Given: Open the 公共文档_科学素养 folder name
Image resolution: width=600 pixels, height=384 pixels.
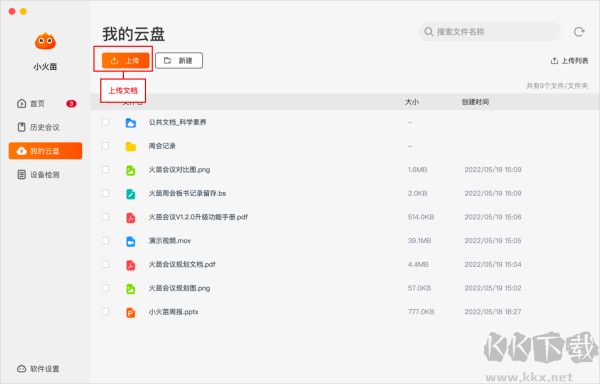Looking at the screenshot, I should click(178, 122).
